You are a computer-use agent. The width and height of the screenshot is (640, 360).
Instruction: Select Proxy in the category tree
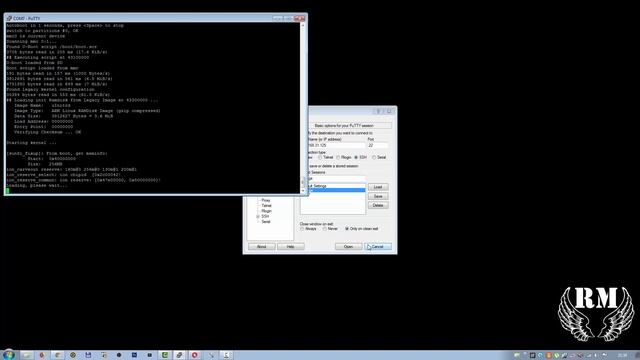click(x=266, y=200)
